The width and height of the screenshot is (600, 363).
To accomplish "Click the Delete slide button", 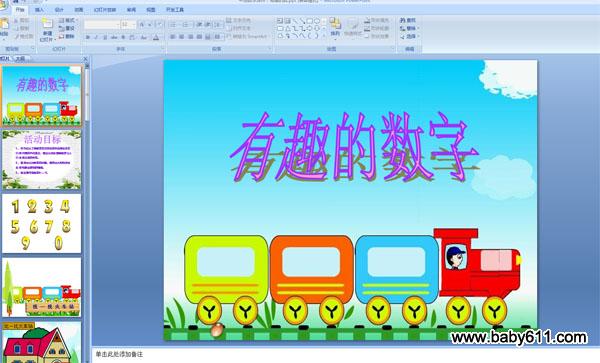I will click(x=67, y=36).
